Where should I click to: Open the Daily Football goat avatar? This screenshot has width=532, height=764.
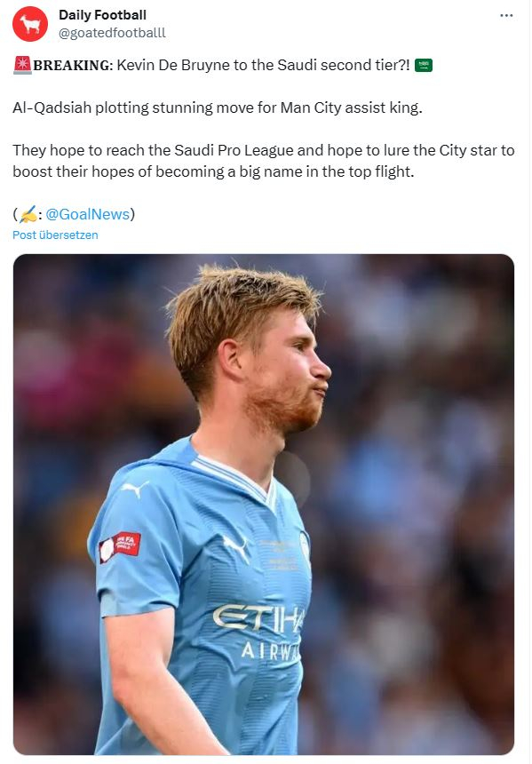29,24
